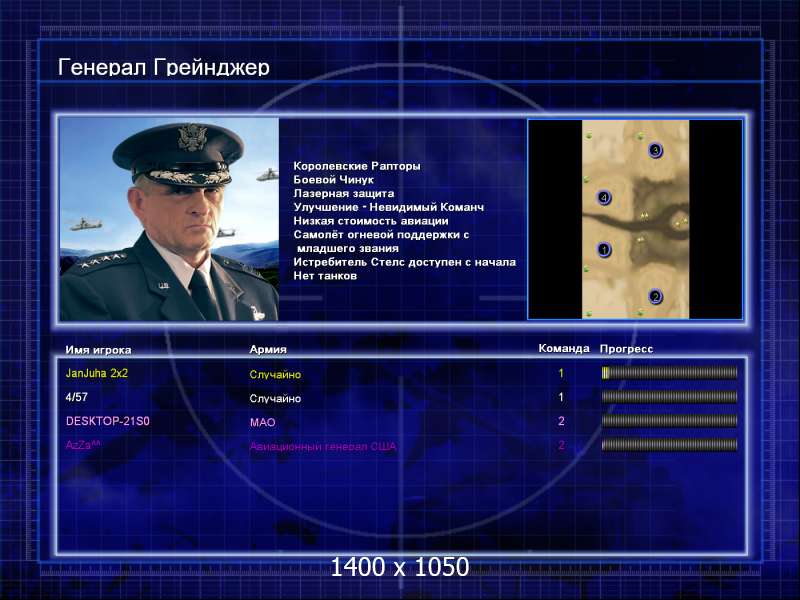This screenshot has width=800, height=600.
Task: Click team number 1 for JanJuha 2x2
Action: click(561, 373)
